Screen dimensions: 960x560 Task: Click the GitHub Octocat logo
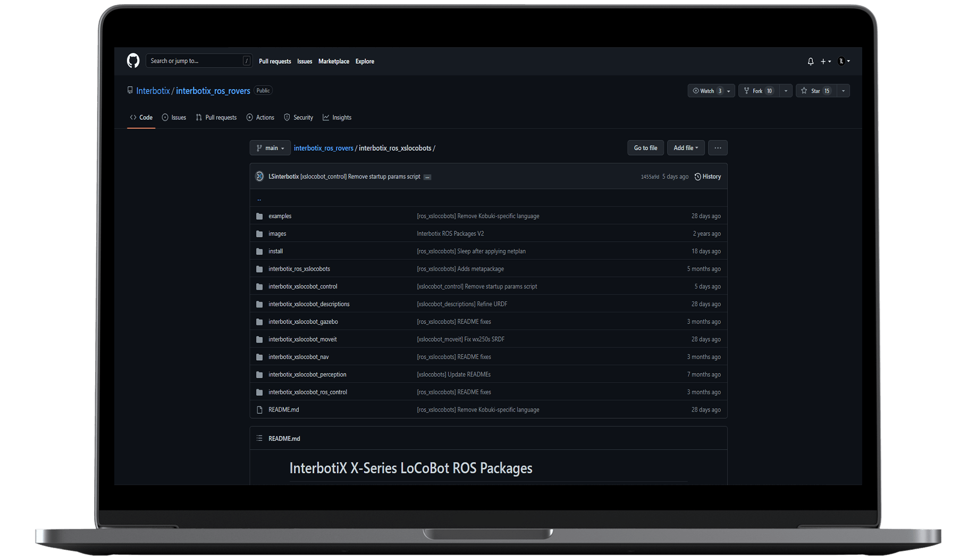click(133, 61)
